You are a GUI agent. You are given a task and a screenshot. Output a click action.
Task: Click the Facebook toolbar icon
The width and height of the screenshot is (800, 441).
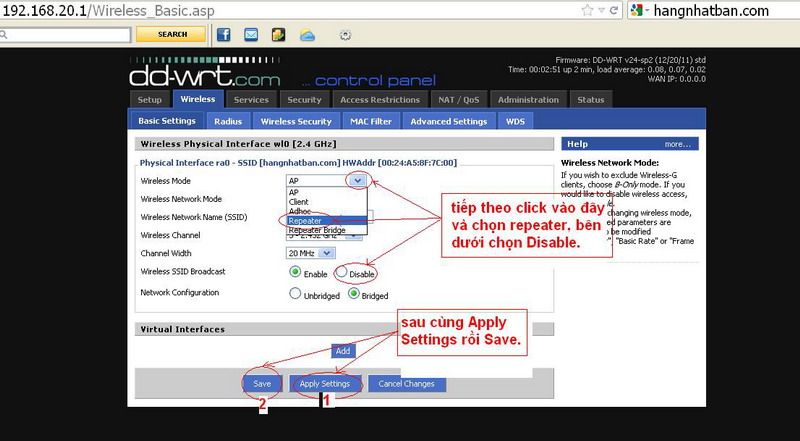click(223, 34)
